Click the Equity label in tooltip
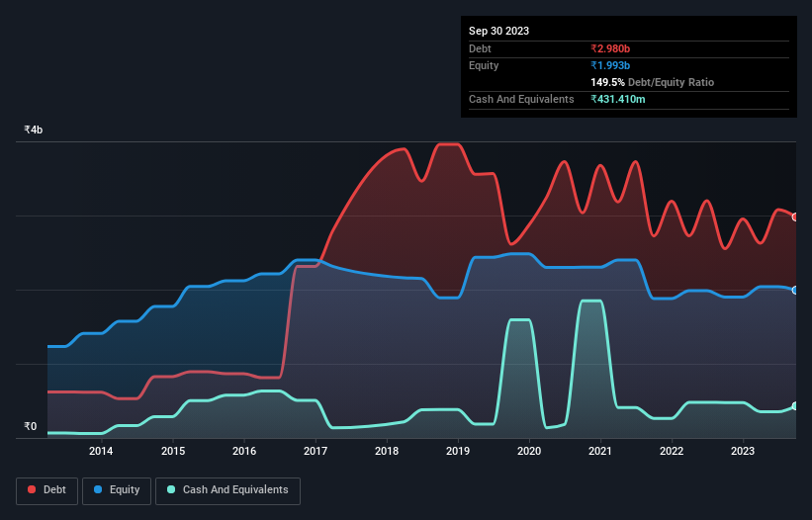Image resolution: width=812 pixels, height=520 pixels. click(484, 65)
